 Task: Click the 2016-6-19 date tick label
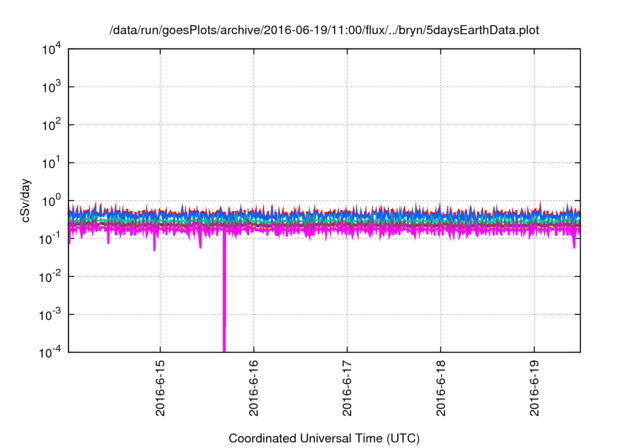point(534,388)
